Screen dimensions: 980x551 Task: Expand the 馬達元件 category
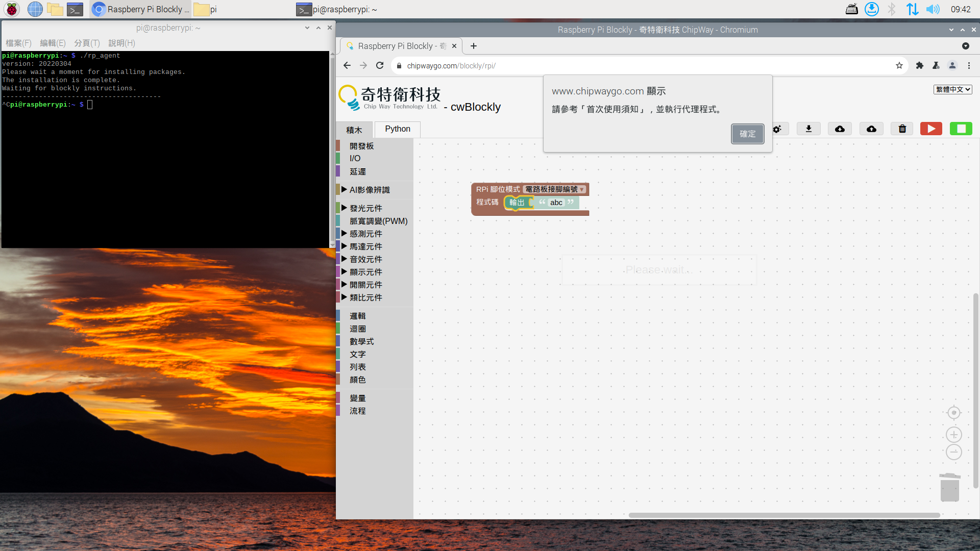[365, 246]
